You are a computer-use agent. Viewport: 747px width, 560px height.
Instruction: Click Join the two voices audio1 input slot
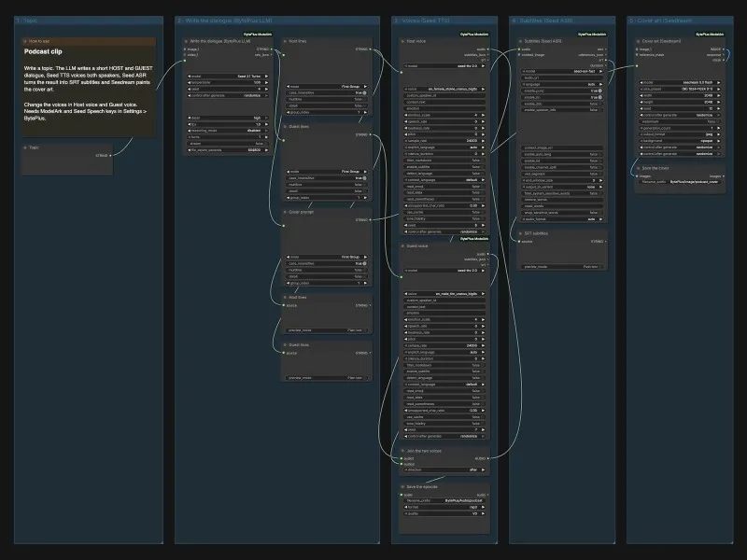tap(402, 458)
